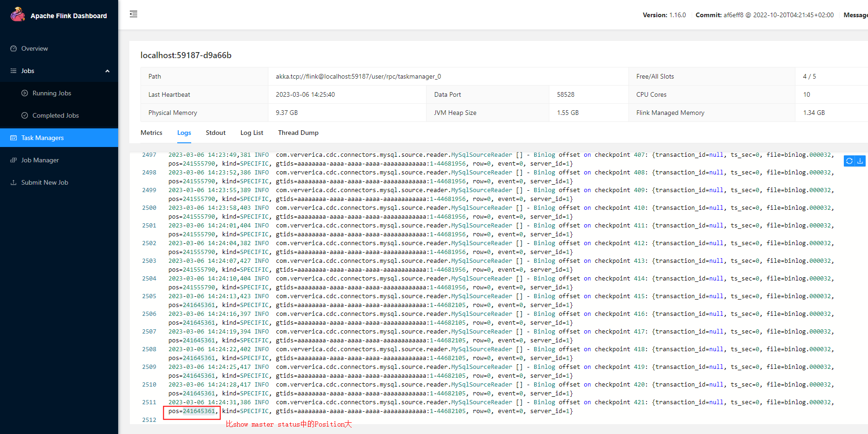Click log line number 2512
The height and width of the screenshot is (434, 868).
point(149,420)
